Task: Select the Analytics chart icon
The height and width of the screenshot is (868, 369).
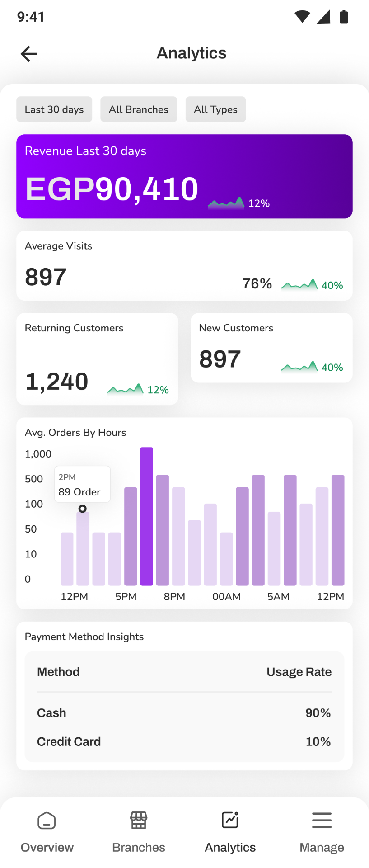Action: (230, 820)
